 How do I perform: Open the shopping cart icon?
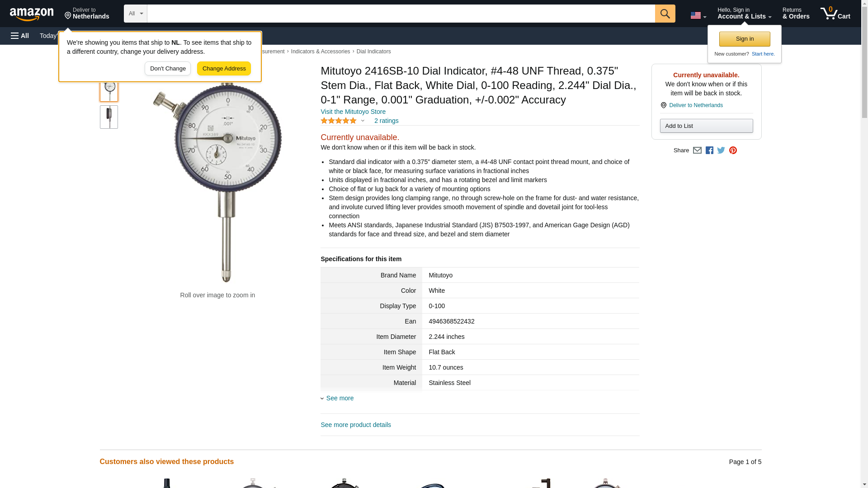click(835, 14)
